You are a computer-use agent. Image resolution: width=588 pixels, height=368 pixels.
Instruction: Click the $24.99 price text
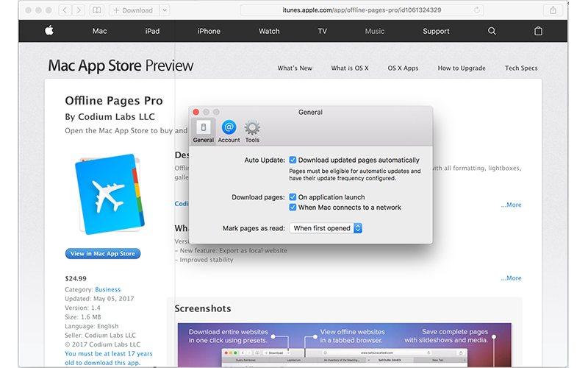coord(76,278)
